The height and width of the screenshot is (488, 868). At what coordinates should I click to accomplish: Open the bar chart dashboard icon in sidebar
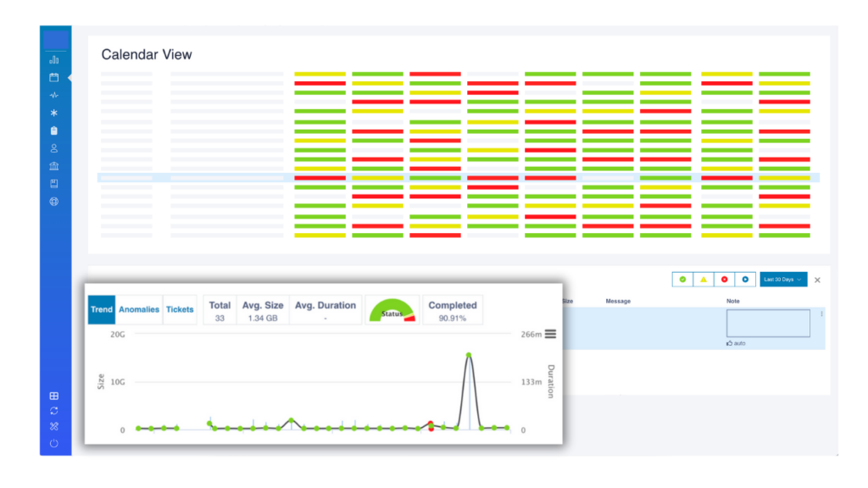pyautogui.click(x=53, y=60)
